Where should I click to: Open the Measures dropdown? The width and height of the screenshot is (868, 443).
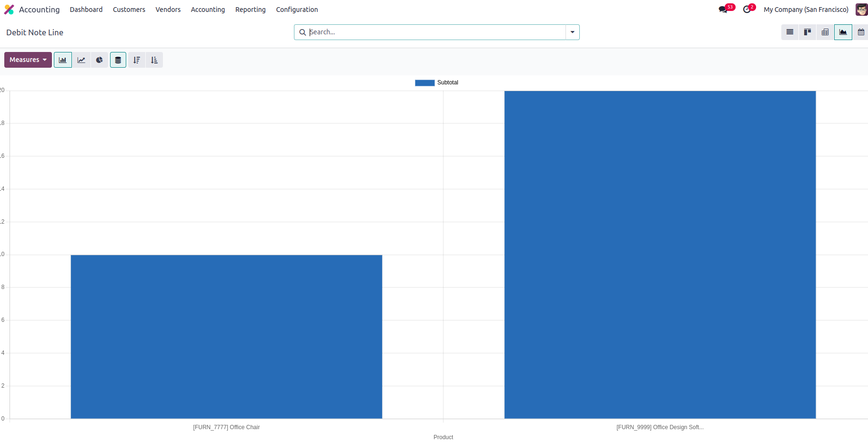(x=28, y=60)
